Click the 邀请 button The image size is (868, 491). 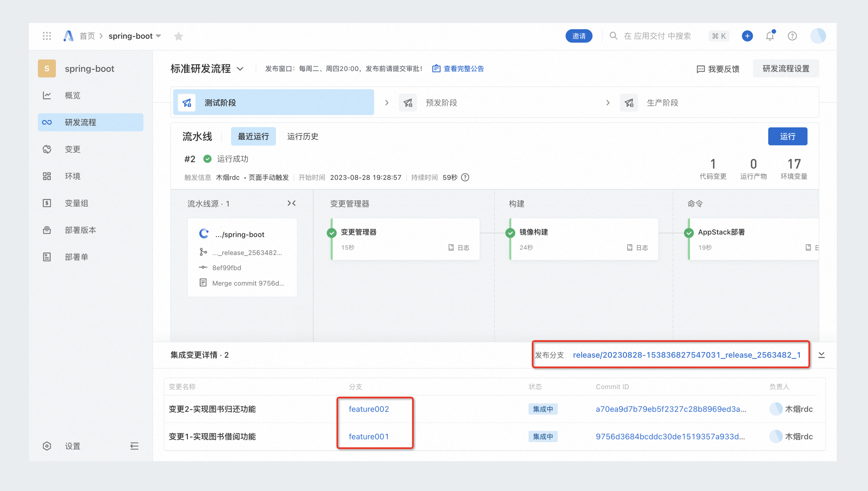(579, 36)
